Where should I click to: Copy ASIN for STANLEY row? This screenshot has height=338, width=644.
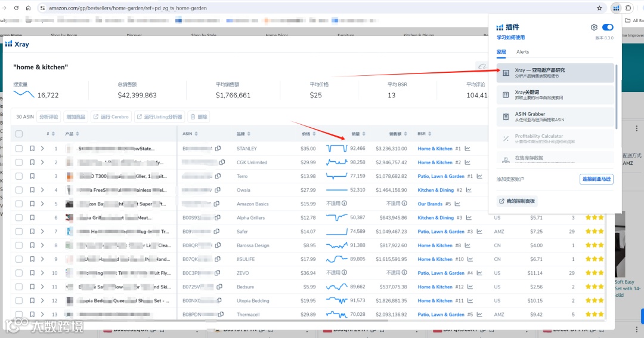218,149
